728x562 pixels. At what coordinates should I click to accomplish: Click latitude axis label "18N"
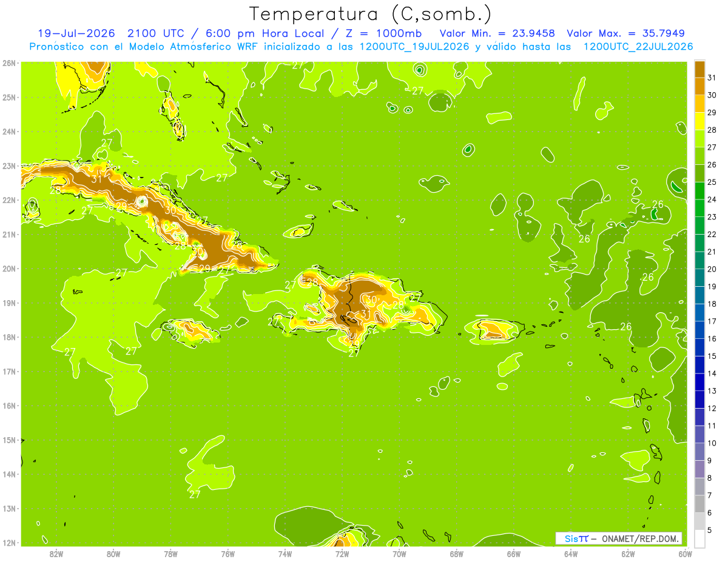click(8, 337)
